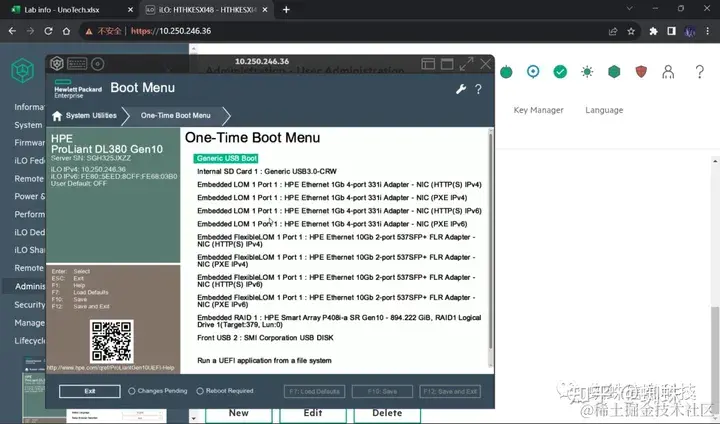The image size is (720, 424).
Task: Select Front USB 2 SMI Corporation USB DISK
Action: (265, 338)
